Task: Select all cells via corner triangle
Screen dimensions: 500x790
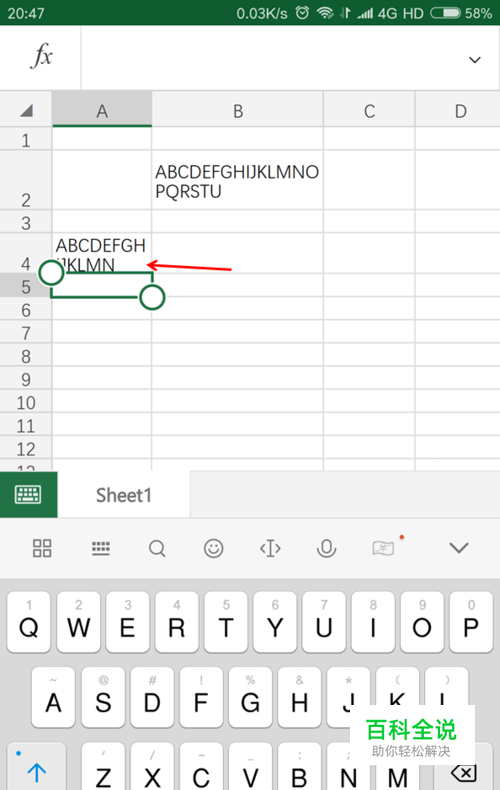Action: (26, 110)
